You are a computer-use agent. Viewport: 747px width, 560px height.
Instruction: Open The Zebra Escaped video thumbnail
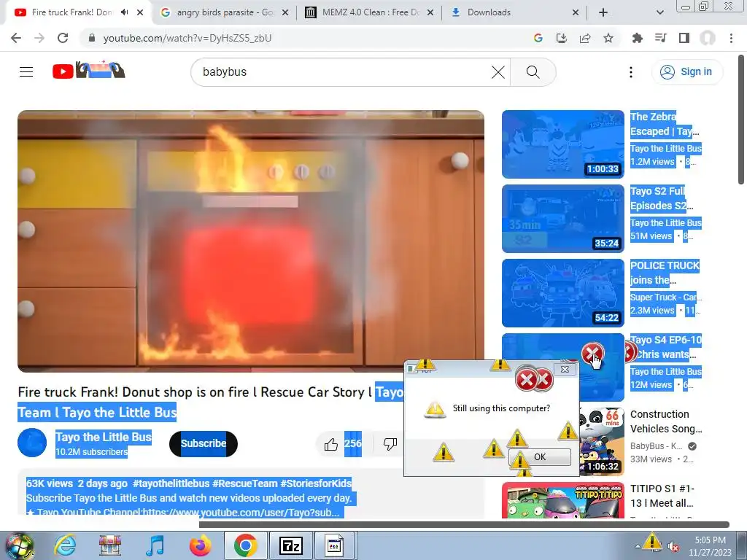[x=563, y=144]
